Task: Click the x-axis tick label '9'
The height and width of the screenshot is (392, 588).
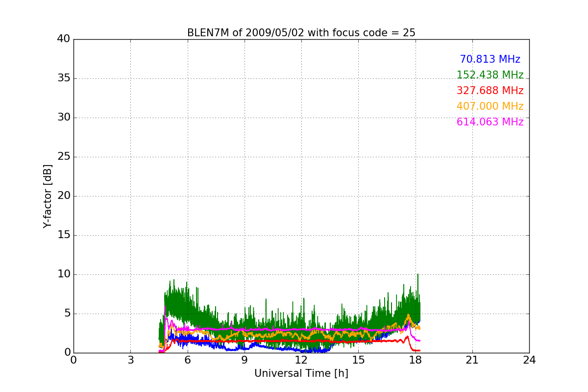Action: click(x=245, y=360)
